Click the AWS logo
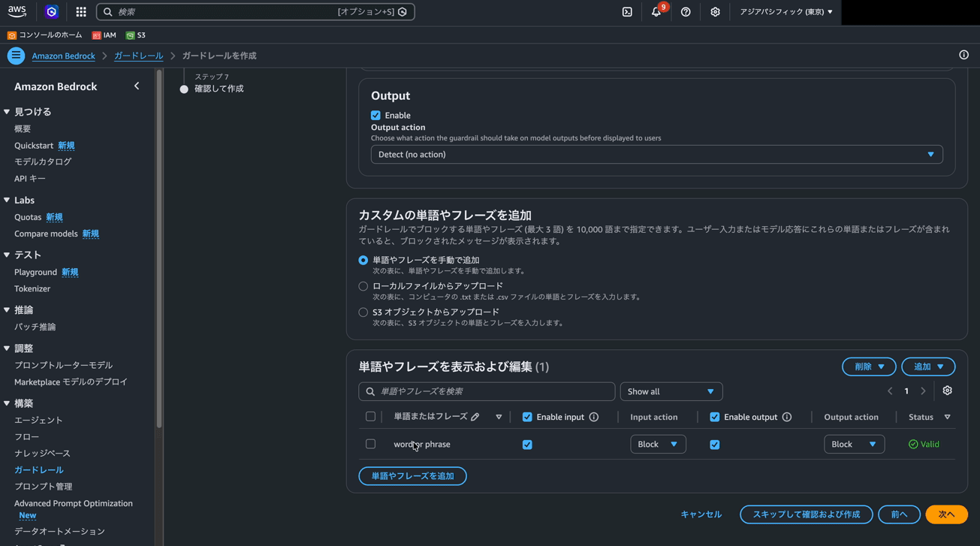This screenshot has height=546, width=980. 17,11
